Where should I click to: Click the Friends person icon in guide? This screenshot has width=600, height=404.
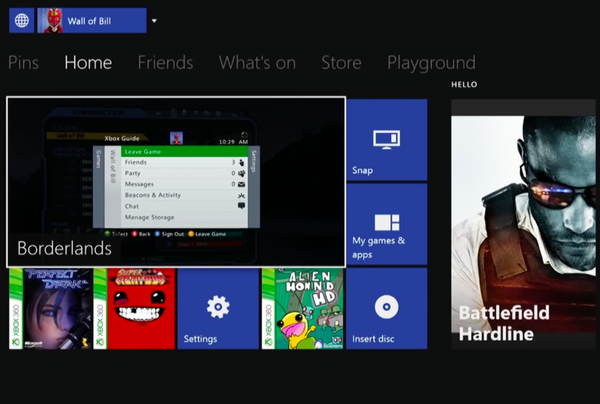(241, 163)
